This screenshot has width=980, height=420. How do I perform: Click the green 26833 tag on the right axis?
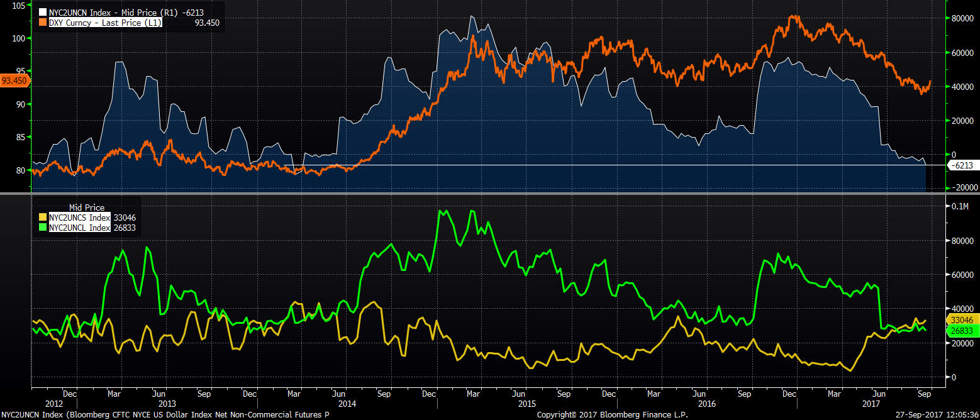[962, 331]
